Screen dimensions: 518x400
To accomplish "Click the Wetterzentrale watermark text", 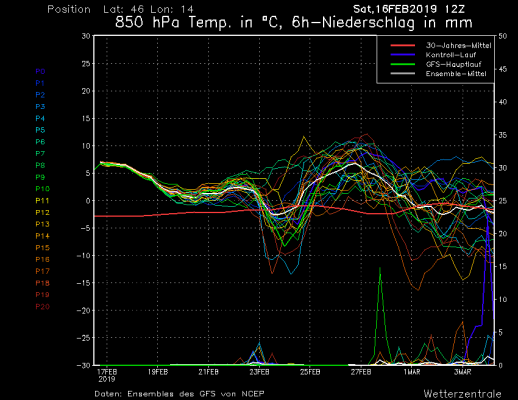I will (x=463, y=394).
